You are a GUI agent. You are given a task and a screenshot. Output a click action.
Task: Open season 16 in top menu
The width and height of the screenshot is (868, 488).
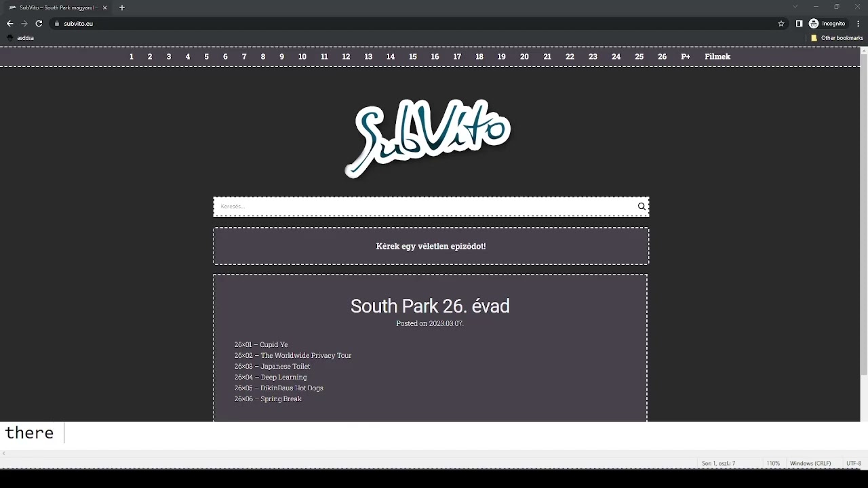pos(435,56)
